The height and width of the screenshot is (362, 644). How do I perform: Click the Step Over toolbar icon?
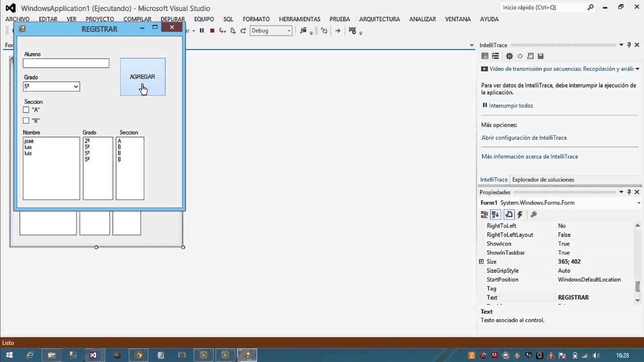(233, 31)
